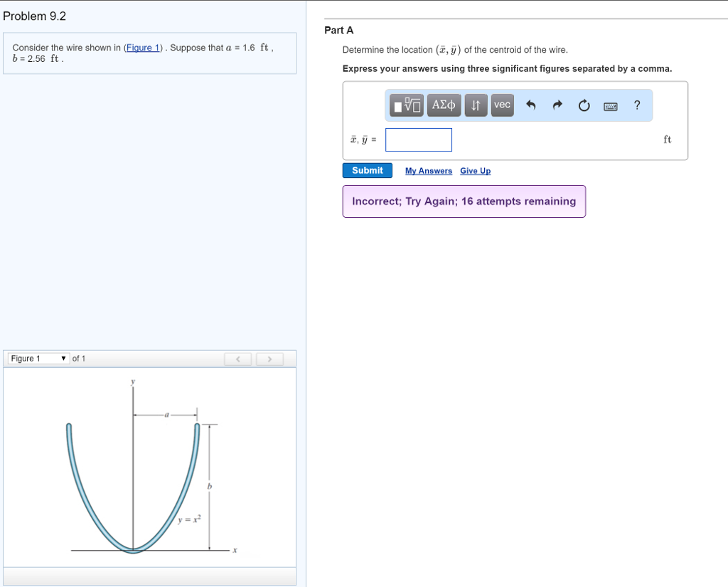This screenshot has height=587, width=728.
Task: Open the Figure 1 selection dropdown
Action: point(36,359)
